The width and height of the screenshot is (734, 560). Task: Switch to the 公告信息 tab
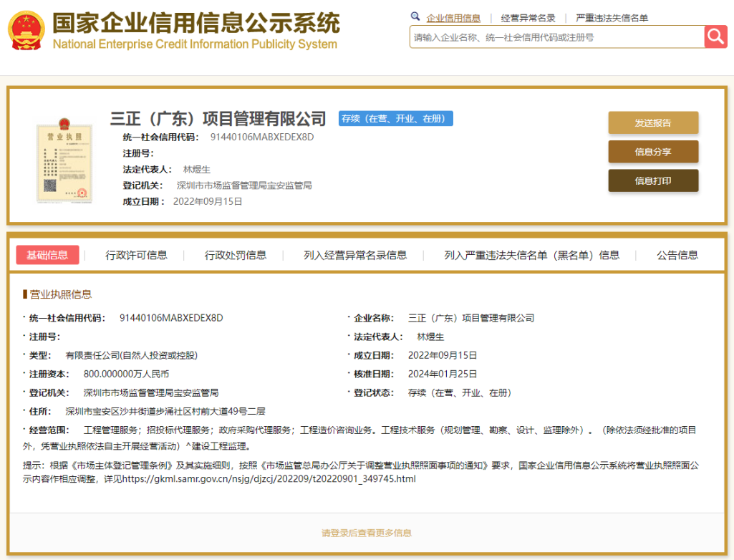click(x=677, y=255)
